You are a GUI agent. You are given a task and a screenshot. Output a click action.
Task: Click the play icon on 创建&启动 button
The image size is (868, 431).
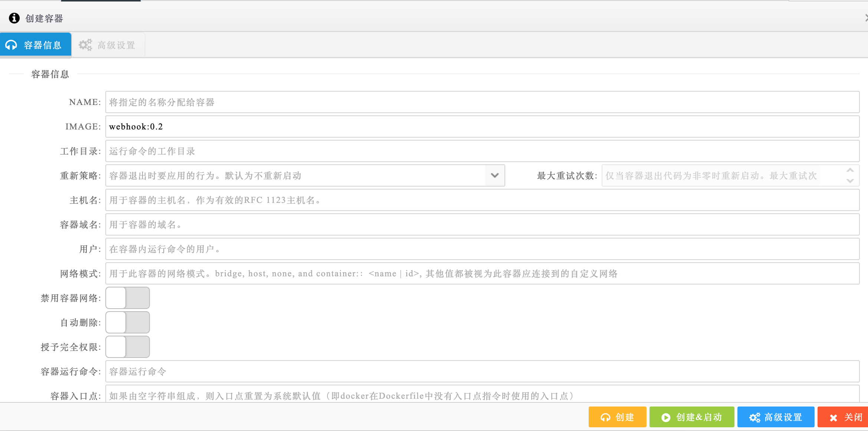tap(666, 418)
